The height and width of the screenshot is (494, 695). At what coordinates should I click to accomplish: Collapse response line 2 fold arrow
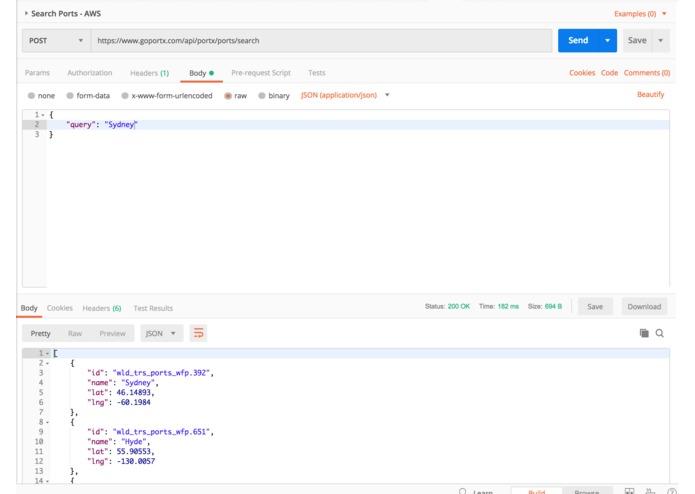(x=47, y=363)
